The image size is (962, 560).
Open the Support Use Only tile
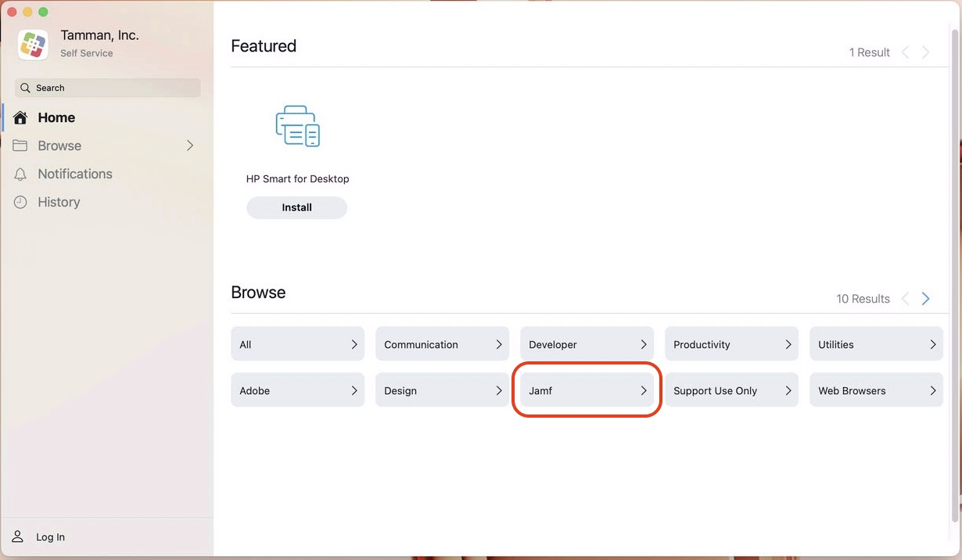click(x=732, y=390)
